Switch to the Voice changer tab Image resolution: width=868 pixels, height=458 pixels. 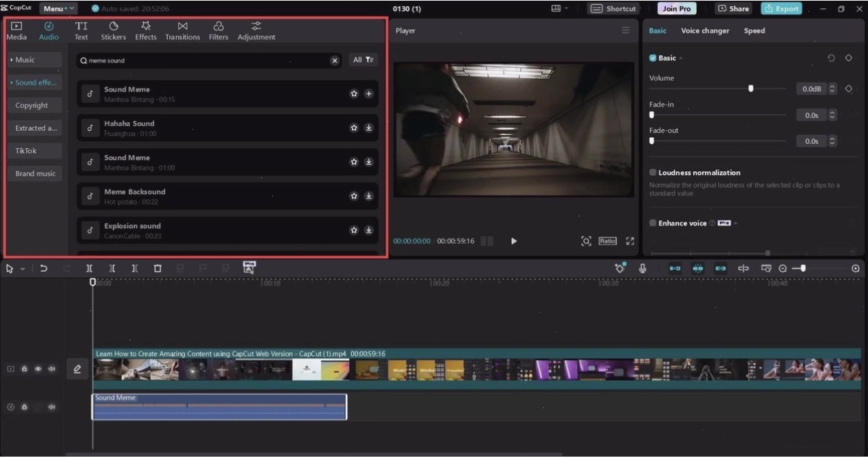pos(705,31)
